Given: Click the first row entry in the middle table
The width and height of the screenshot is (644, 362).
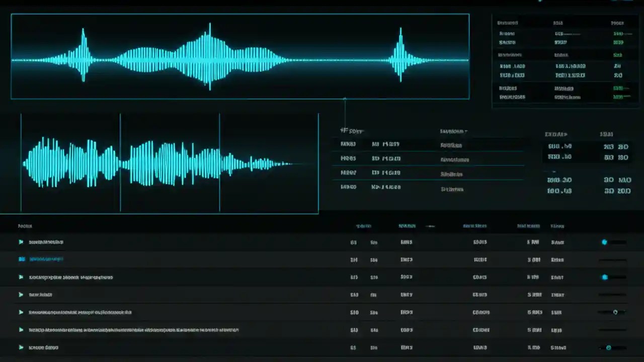Looking at the screenshot, I should click(349, 144).
